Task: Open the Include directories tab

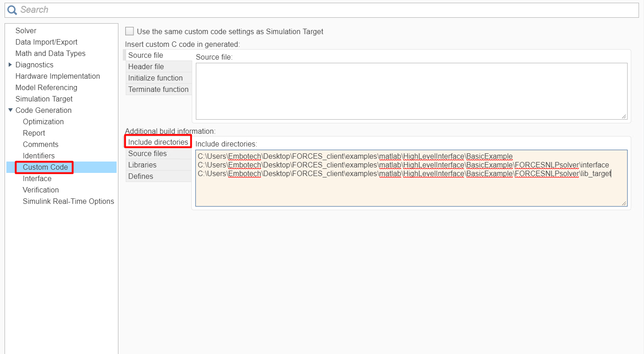Action: 158,142
